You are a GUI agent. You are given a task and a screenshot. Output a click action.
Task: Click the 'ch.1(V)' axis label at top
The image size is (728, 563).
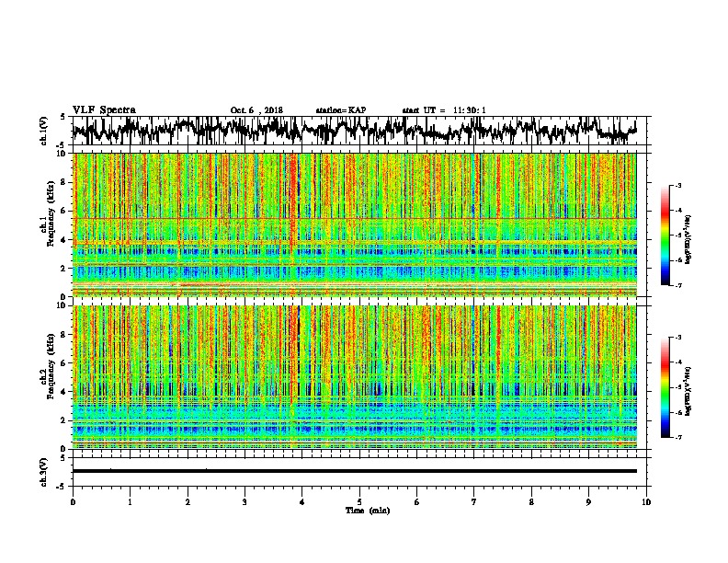point(44,131)
